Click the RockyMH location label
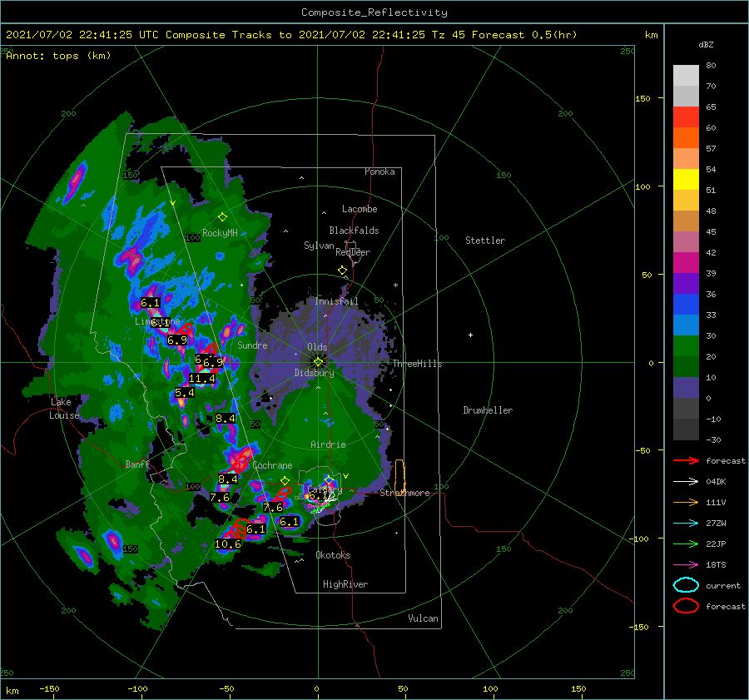The height and width of the screenshot is (700, 749). pos(220,233)
